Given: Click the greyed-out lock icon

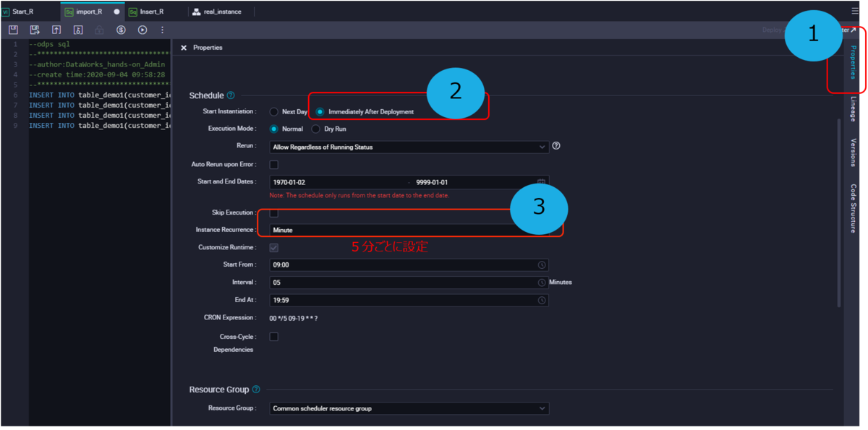Looking at the screenshot, I should tap(100, 30).
